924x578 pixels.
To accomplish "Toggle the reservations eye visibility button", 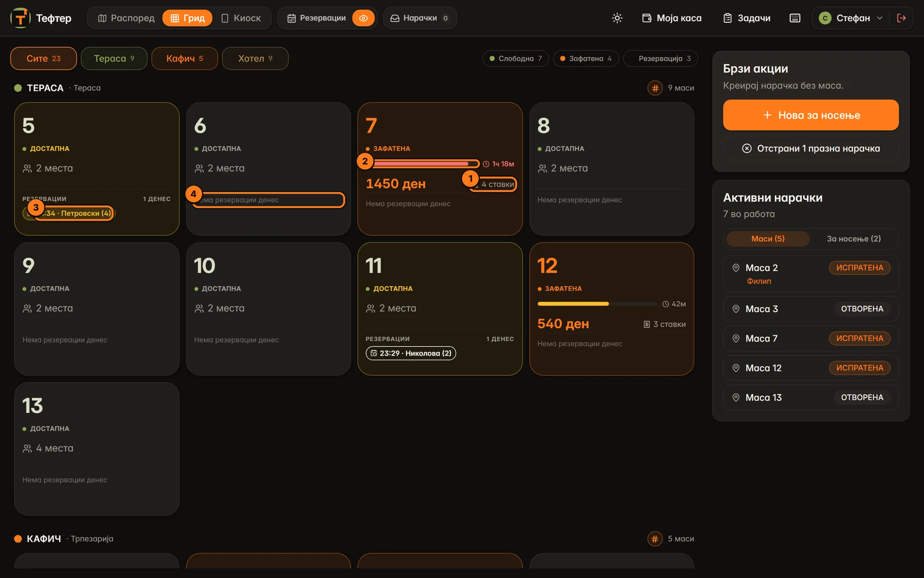I will point(364,18).
